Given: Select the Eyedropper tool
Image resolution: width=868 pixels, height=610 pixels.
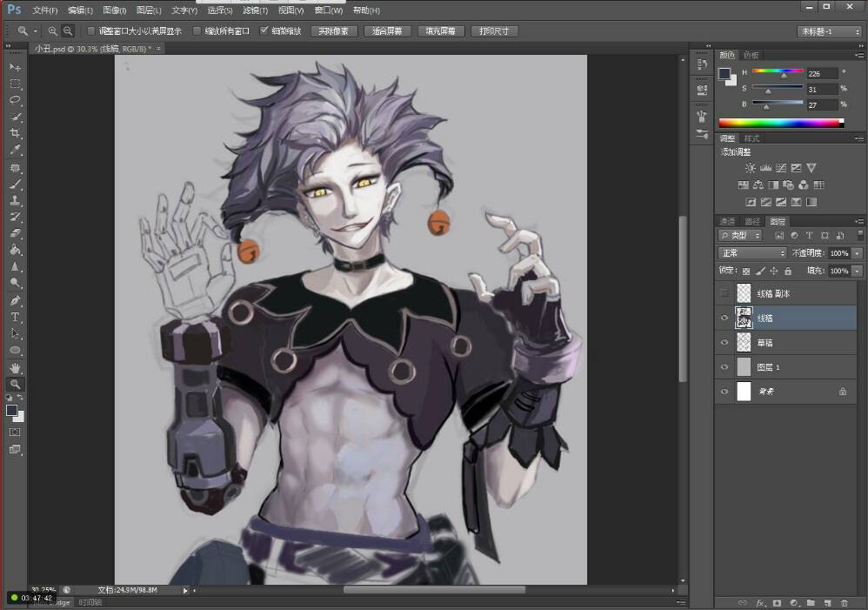Looking at the screenshot, I should click(x=15, y=150).
